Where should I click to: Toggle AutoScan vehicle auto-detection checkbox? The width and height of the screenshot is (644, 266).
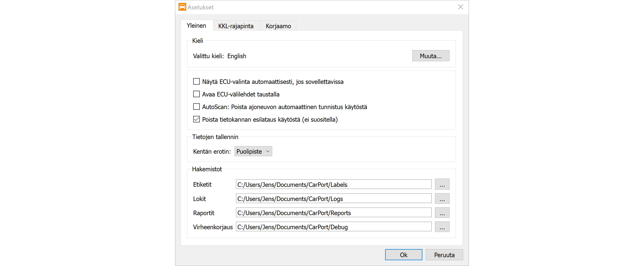(196, 107)
